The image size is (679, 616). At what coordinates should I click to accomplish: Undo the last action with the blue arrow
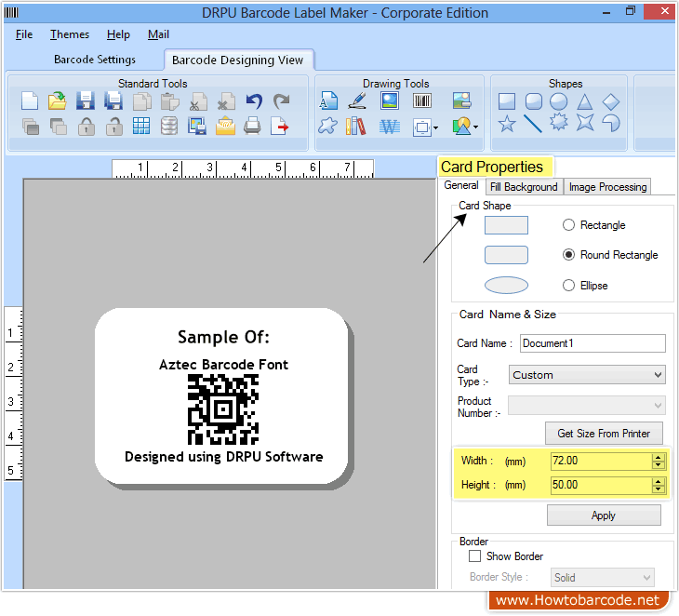pos(254,101)
